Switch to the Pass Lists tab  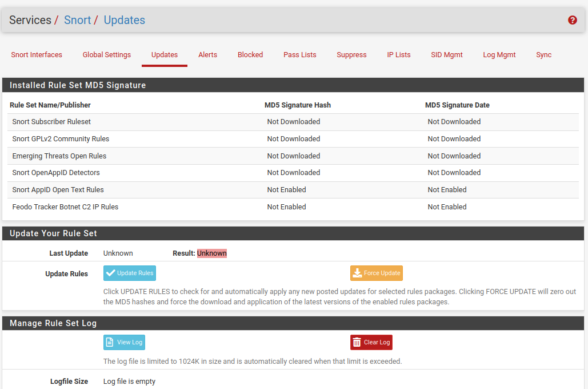[299, 54]
